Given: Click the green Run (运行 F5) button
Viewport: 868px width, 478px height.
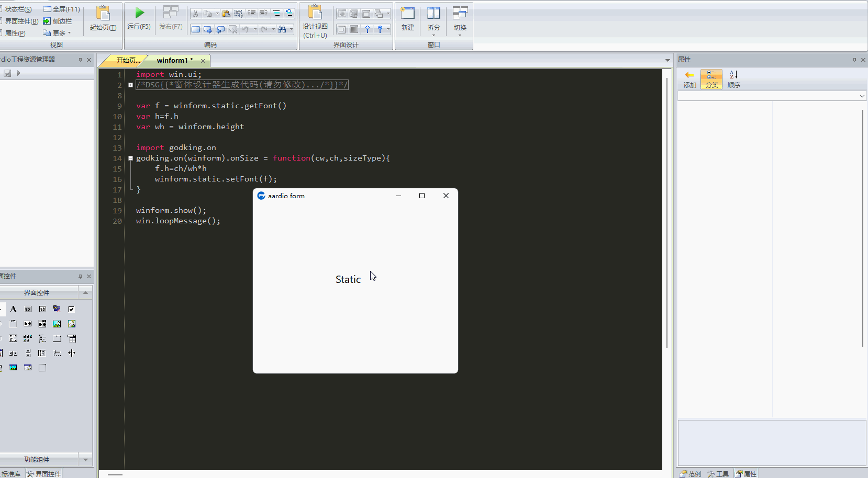Looking at the screenshot, I should [x=139, y=18].
